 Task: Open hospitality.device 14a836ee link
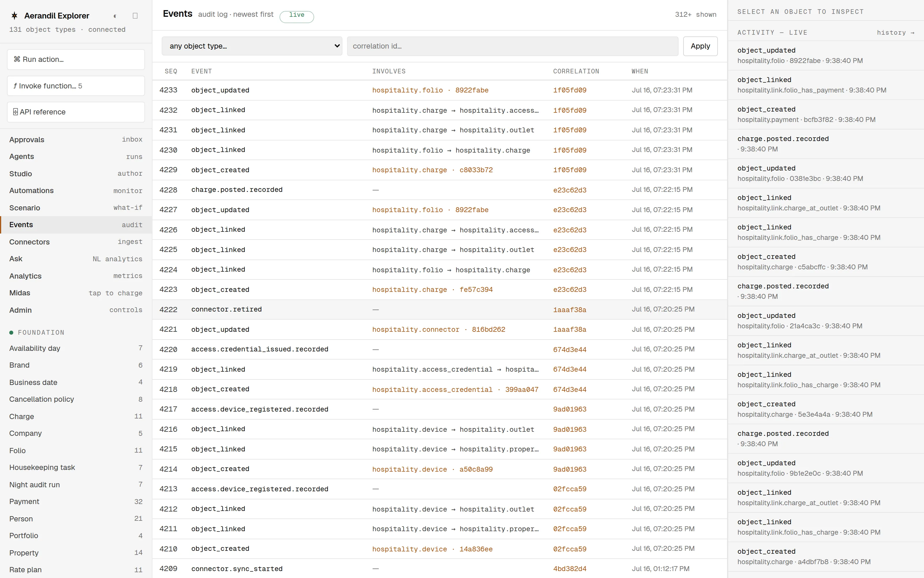(432, 549)
